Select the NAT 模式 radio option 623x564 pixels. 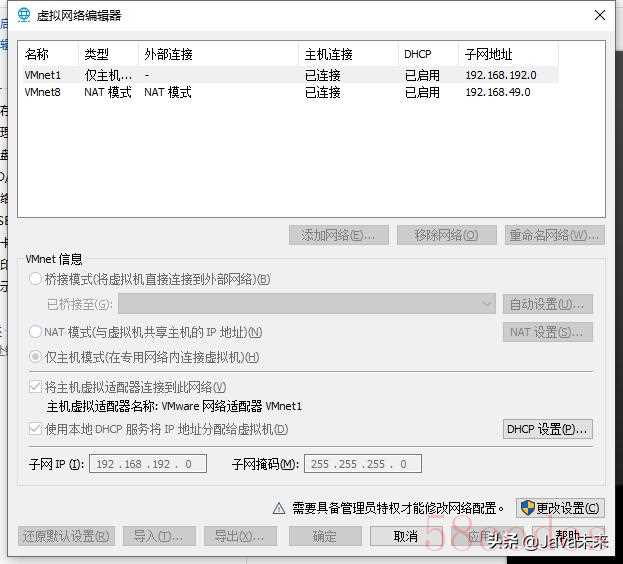(x=36, y=332)
